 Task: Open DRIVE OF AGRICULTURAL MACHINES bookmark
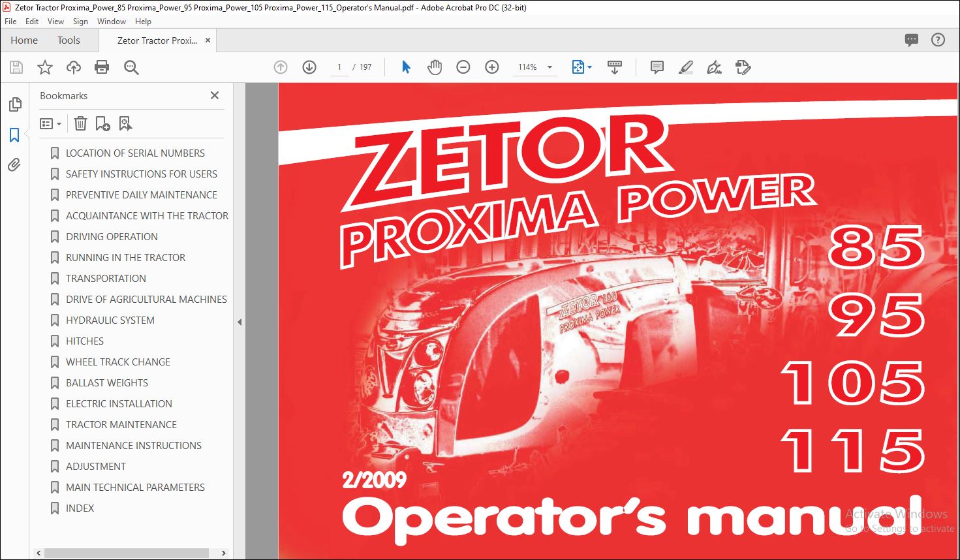click(146, 299)
